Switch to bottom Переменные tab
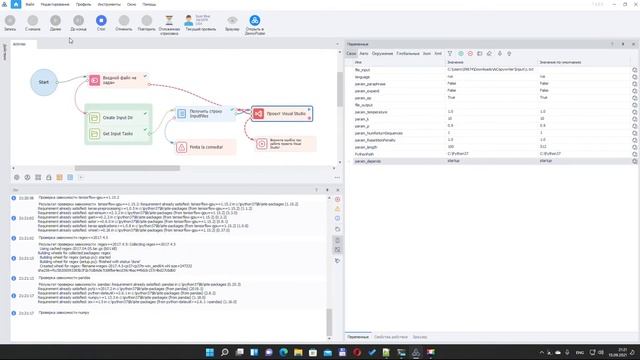The height and width of the screenshot is (360, 640). coord(358,337)
